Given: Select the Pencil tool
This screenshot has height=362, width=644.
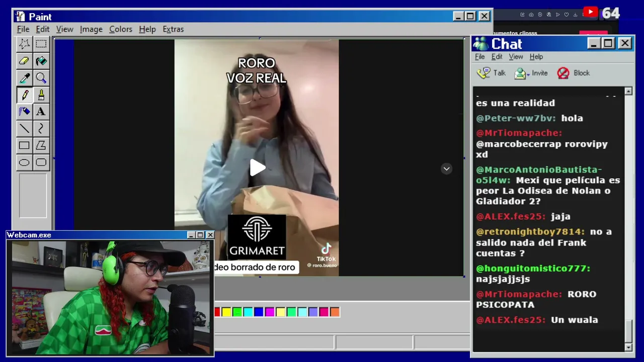Looking at the screenshot, I should pos(24,95).
